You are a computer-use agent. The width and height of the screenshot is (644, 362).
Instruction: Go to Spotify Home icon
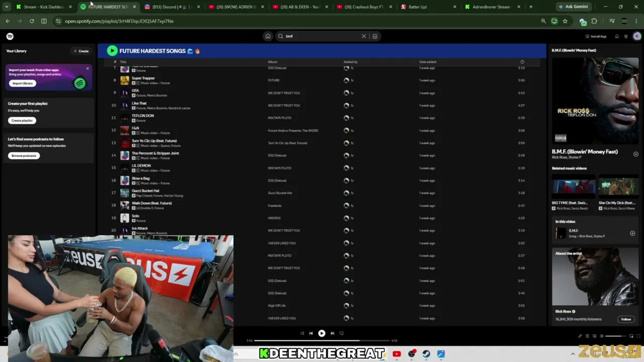tap(268, 36)
